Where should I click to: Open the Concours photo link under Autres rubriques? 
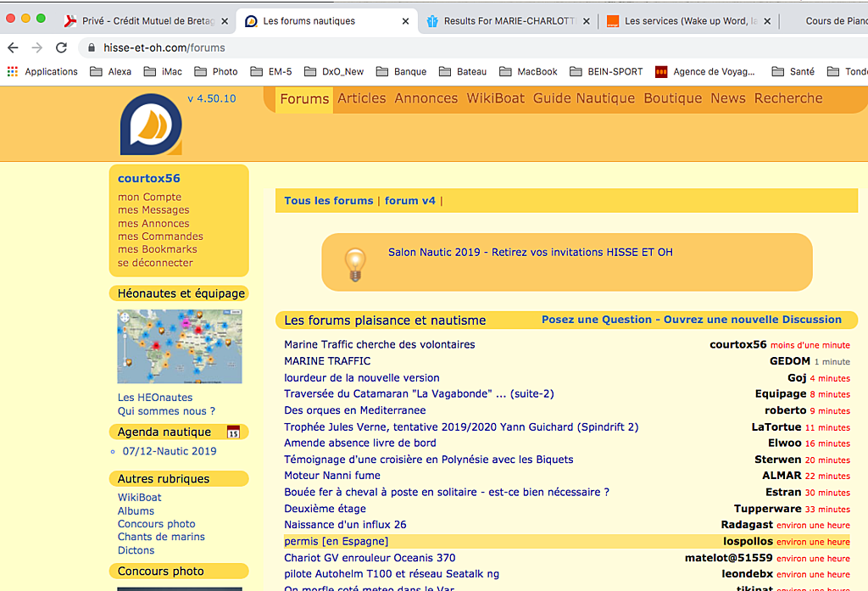pyautogui.click(x=156, y=523)
